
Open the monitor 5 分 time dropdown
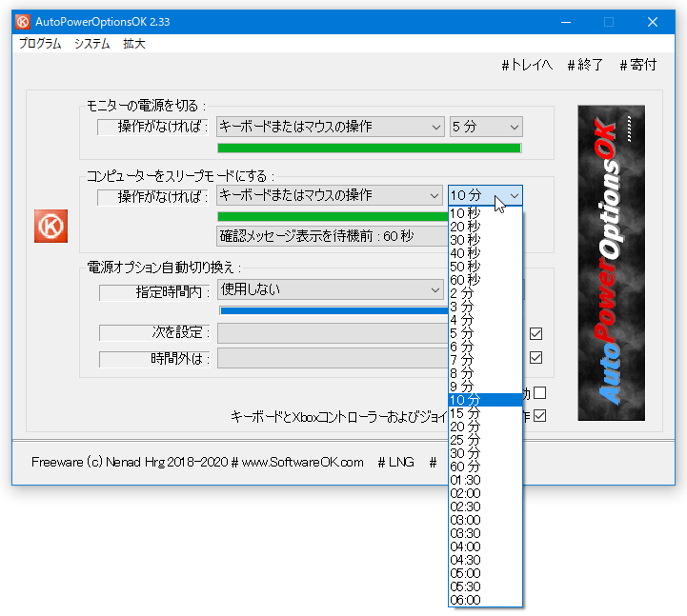[486, 127]
